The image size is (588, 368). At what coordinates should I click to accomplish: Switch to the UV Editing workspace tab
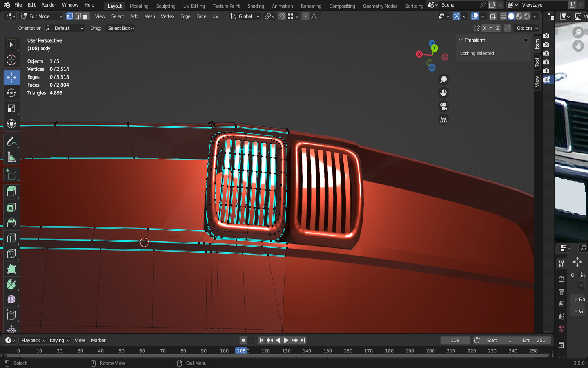[194, 6]
